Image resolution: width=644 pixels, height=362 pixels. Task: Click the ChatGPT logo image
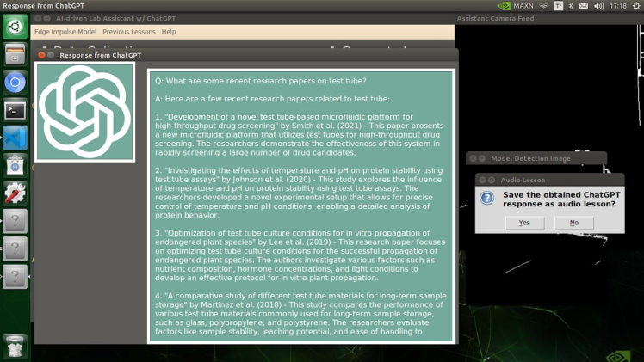[84, 112]
